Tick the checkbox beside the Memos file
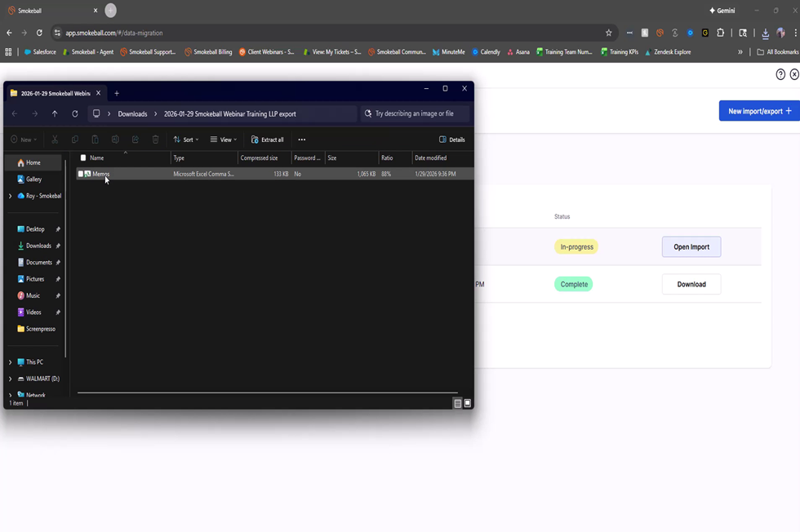The height and width of the screenshot is (532, 800). coord(81,174)
